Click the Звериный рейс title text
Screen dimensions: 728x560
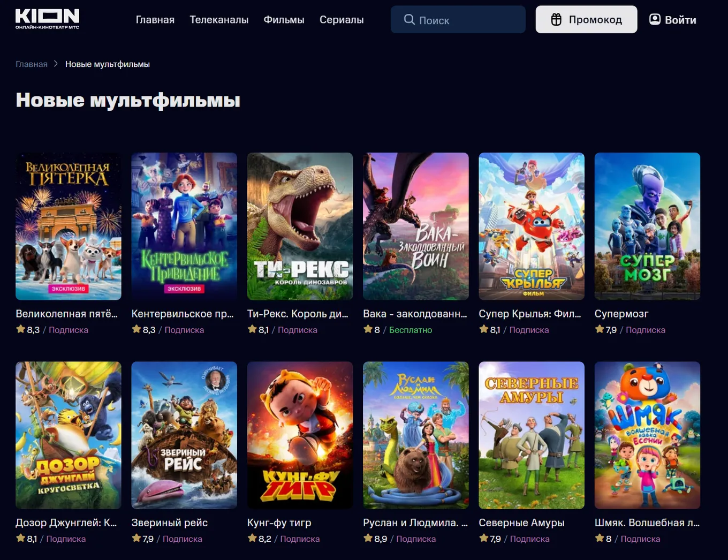tap(170, 523)
